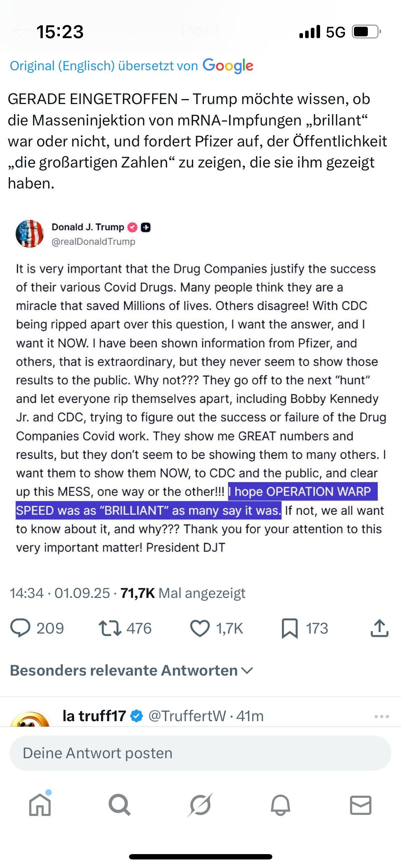Viewport: 401px width, 868px height.
Task: Open la truff17 profile avatar
Action: coord(30,719)
